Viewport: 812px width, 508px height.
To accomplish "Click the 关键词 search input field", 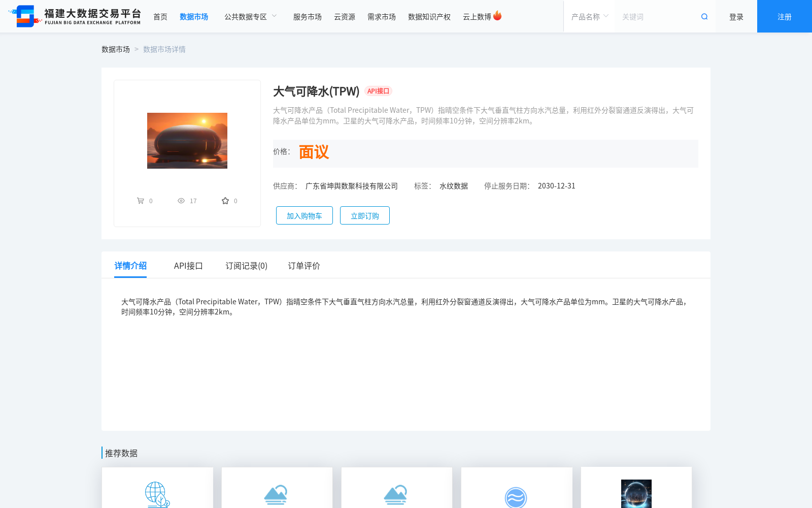I will (657, 17).
